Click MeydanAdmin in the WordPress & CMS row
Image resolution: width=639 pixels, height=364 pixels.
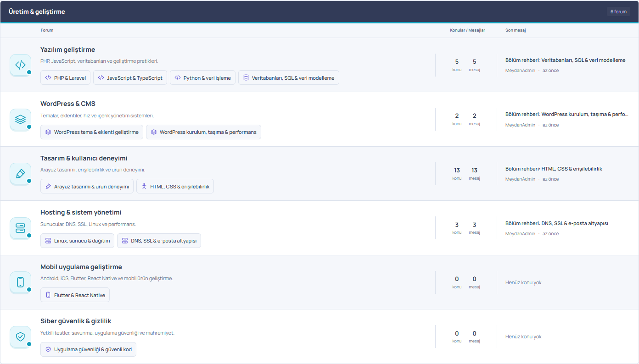pos(520,125)
